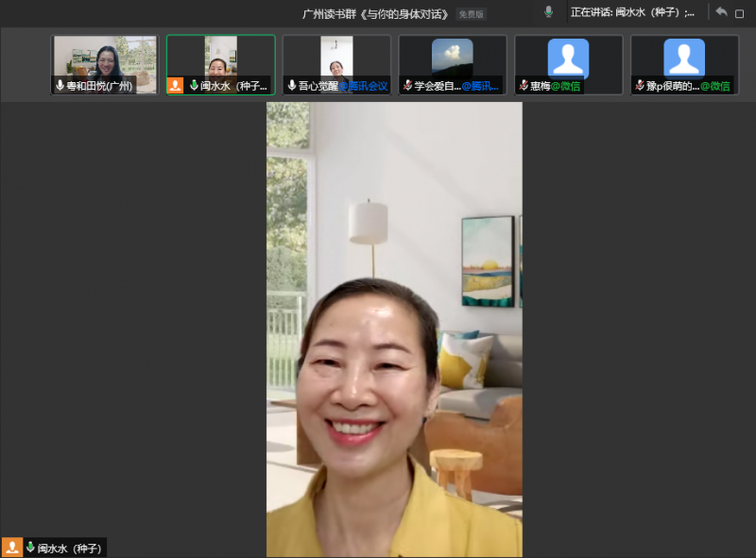Click the meeting title 广州读书群《与你的身体对话》
Image resolution: width=756 pixels, height=558 pixels.
[375, 14]
